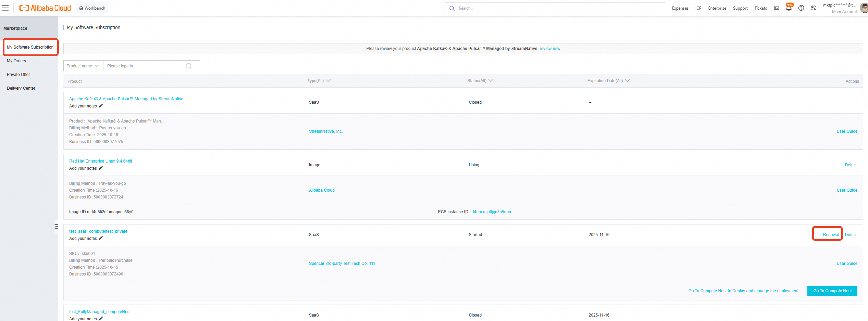Edit notes pencil for Apache Kafka product
868x321 pixels.
(x=101, y=106)
